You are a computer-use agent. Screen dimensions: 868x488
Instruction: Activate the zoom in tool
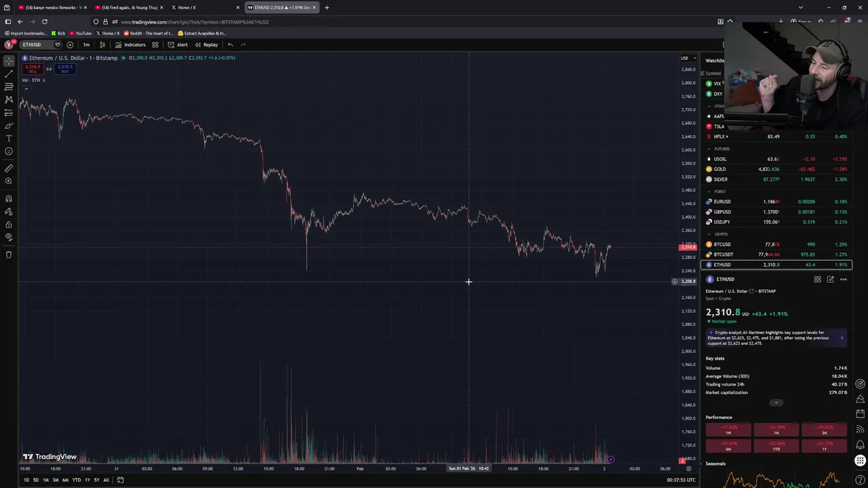click(9, 181)
